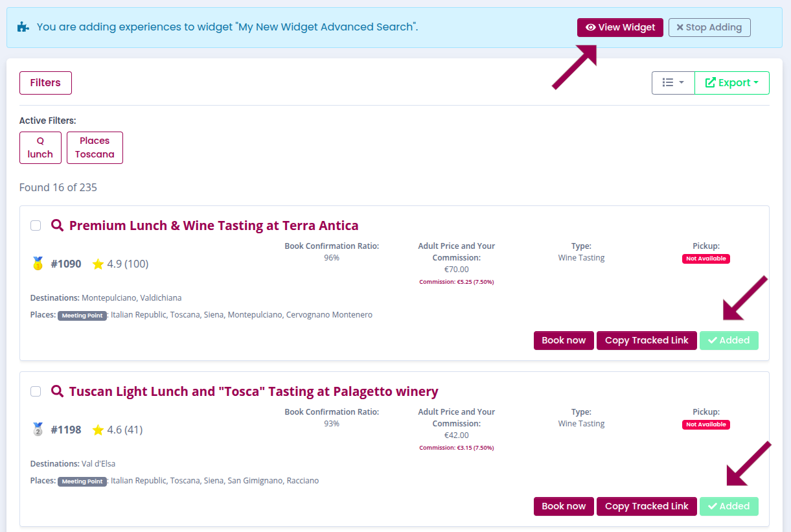Select checkbox for Premium Lunch & Wine Tasting
The image size is (791, 532).
[x=36, y=226]
